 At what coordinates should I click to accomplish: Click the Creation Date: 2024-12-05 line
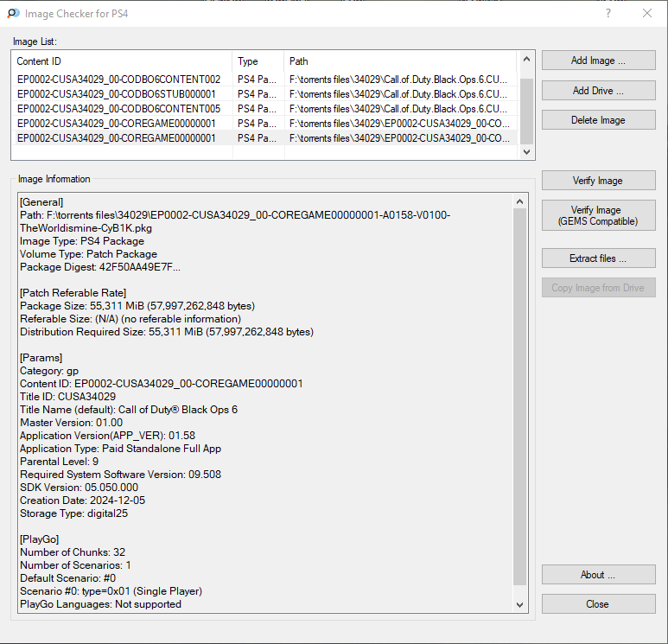pos(82,501)
